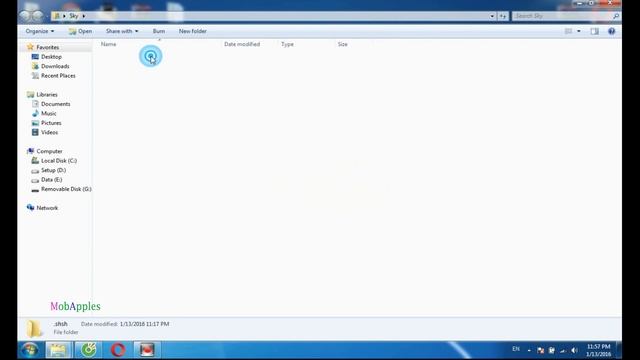
Task: Open the Pictures library
Action: (x=51, y=123)
